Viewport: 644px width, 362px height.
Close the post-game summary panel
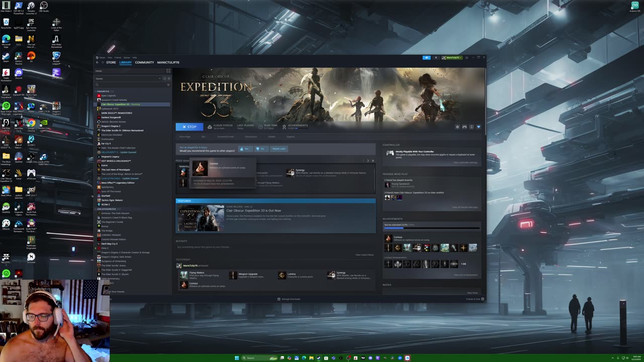tap(373, 161)
